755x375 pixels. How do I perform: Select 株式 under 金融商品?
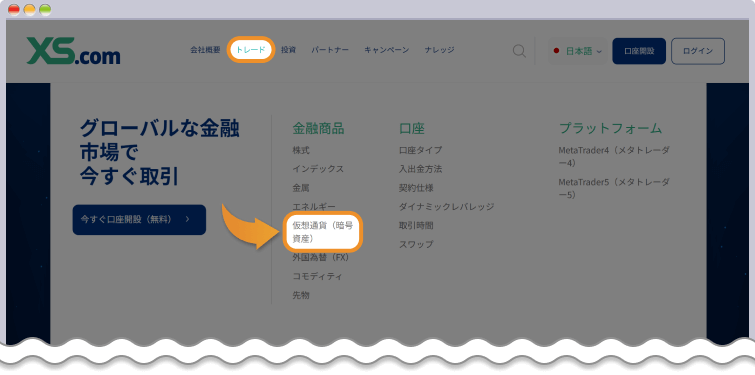click(301, 150)
